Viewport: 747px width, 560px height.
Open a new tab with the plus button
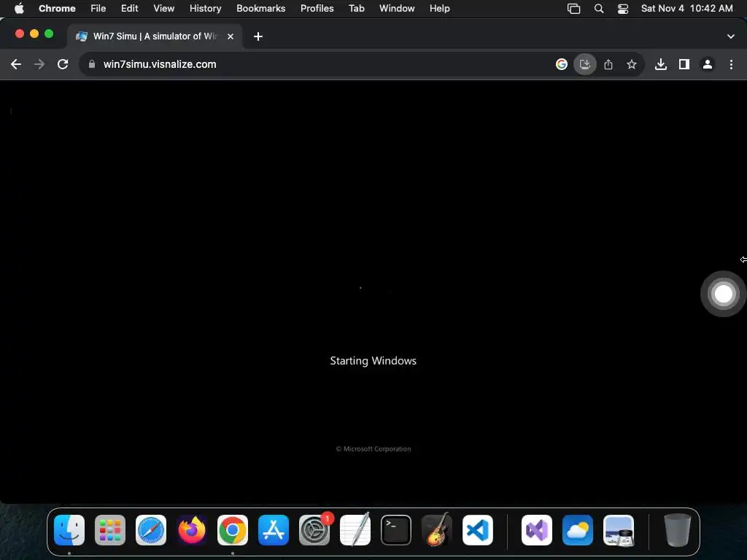click(x=258, y=36)
